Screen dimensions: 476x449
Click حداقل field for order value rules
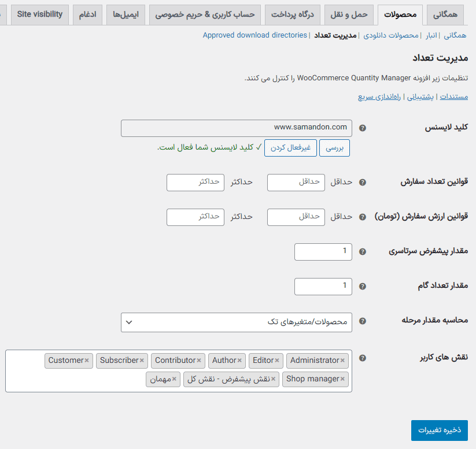(296, 217)
